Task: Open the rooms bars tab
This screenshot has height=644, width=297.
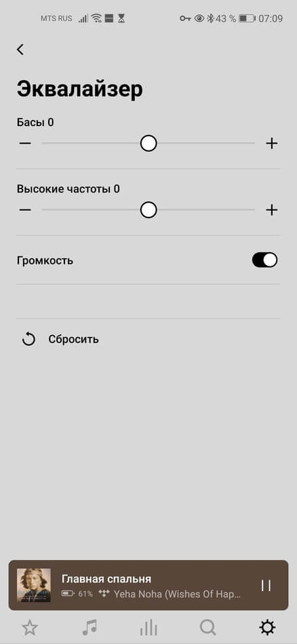Action: coord(148,628)
